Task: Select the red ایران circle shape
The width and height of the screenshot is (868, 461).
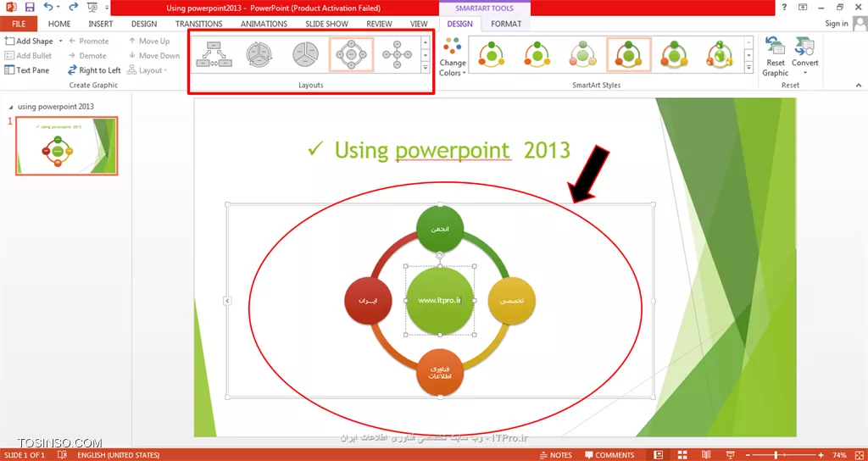Action: point(368,301)
